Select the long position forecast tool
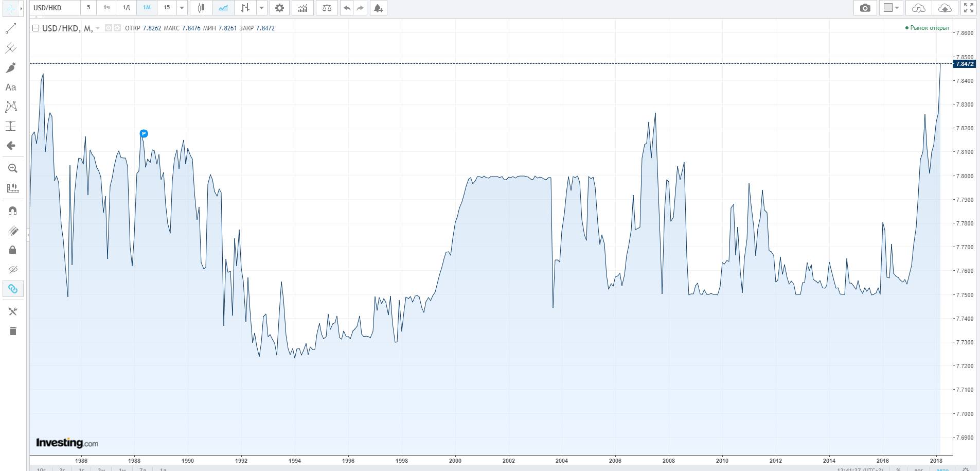Viewport: 980px width, 471px height. pos(11,126)
